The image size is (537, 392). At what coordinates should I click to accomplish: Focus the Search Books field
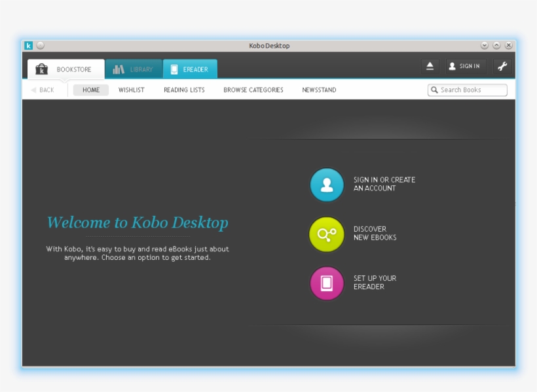[467, 90]
